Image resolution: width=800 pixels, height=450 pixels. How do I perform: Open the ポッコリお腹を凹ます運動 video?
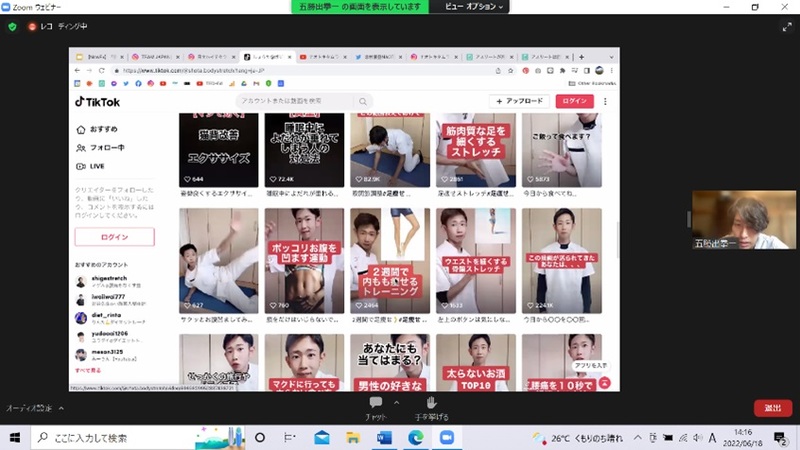pos(304,261)
